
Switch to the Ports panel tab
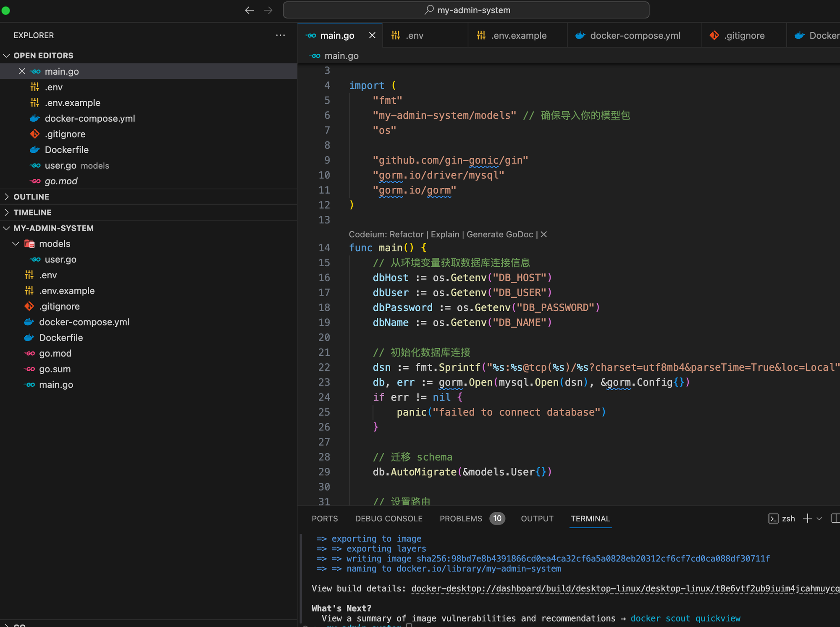325,519
